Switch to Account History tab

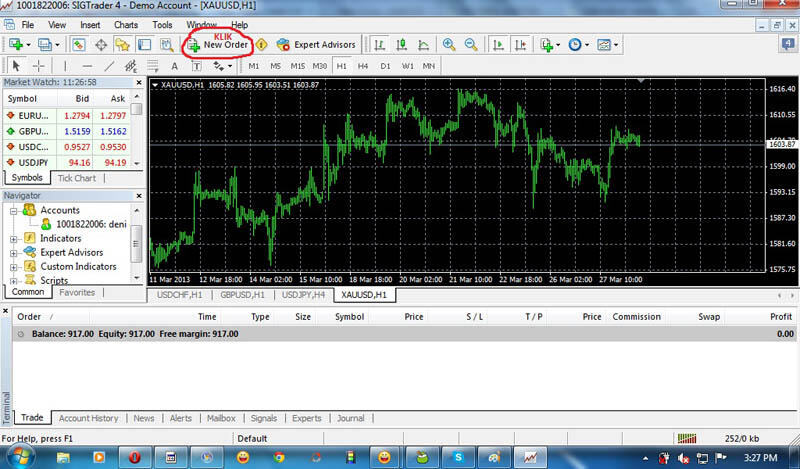88,418
